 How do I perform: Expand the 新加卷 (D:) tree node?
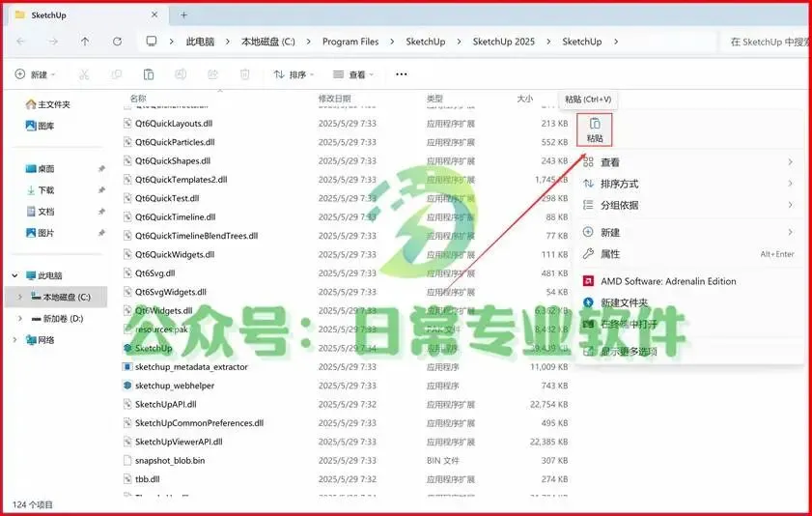pos(19,319)
